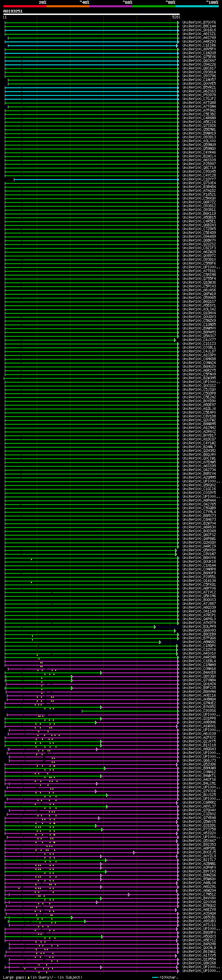Click UniRef100_Q6CKA7 label
Viewport: 222px width, 980px height.
199,61
